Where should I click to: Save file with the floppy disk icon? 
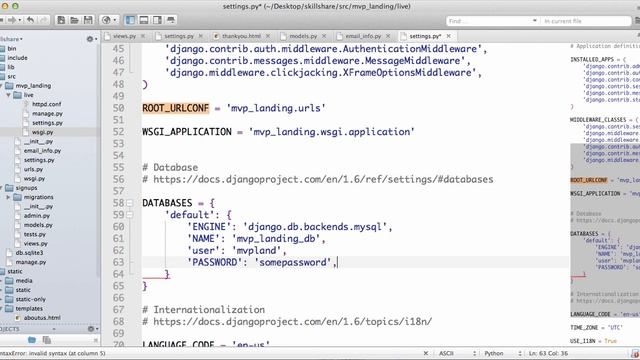[x=88, y=20]
